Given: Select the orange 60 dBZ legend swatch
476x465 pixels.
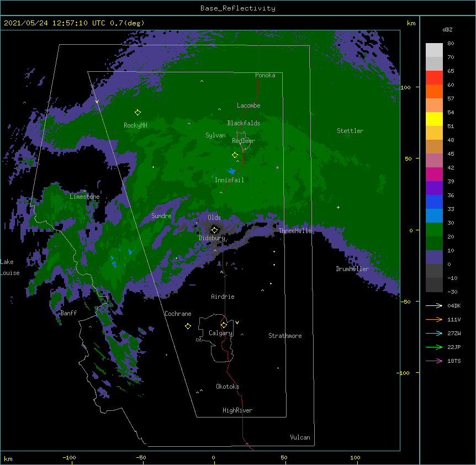Looking at the screenshot, I should [434, 91].
